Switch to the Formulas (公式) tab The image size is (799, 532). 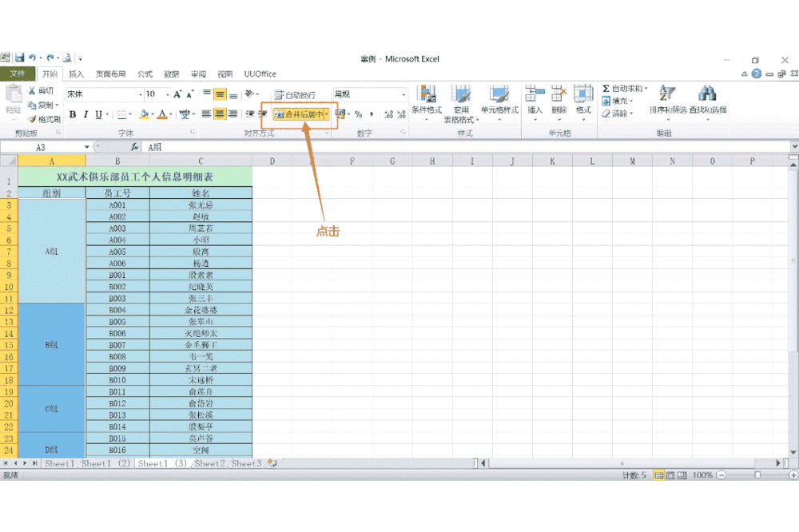point(145,73)
